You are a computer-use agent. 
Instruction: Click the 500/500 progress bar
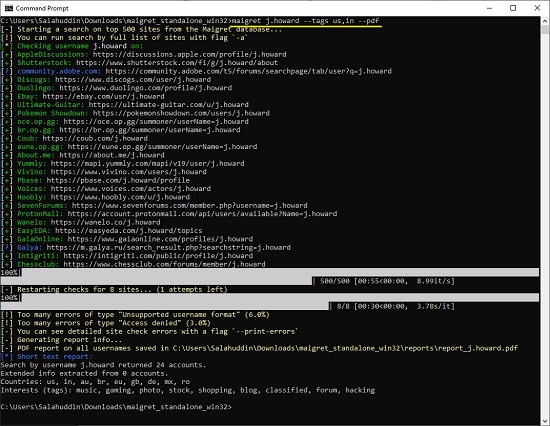tap(270, 277)
